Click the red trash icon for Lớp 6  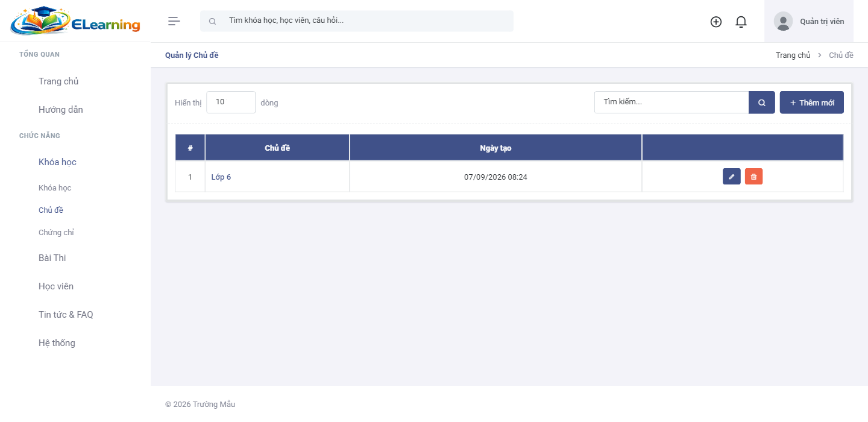(x=753, y=177)
